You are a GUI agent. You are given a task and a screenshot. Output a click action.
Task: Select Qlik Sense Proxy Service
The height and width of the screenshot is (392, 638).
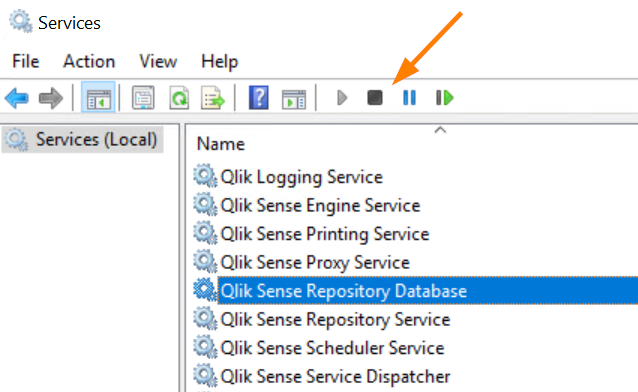coord(315,263)
